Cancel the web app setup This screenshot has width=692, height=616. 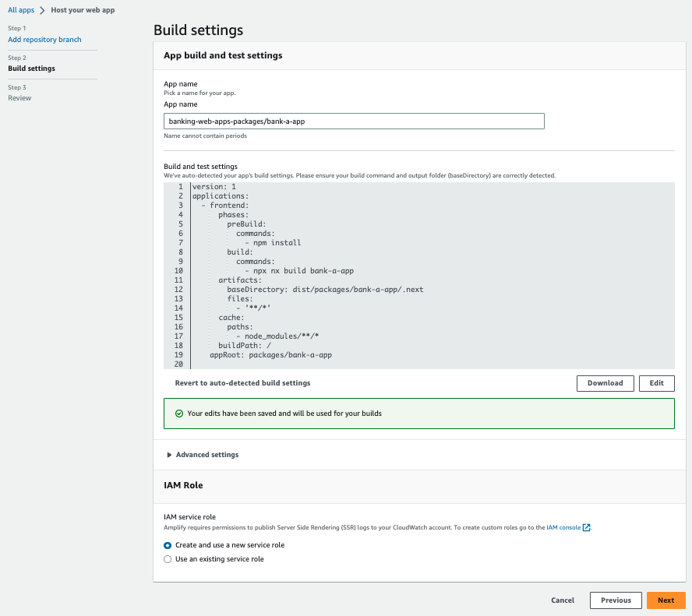click(x=562, y=600)
